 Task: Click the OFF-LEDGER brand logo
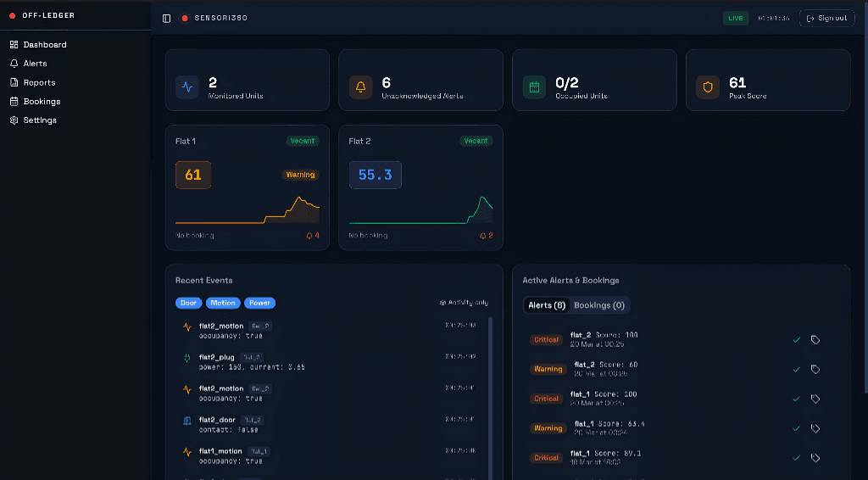pos(42,15)
